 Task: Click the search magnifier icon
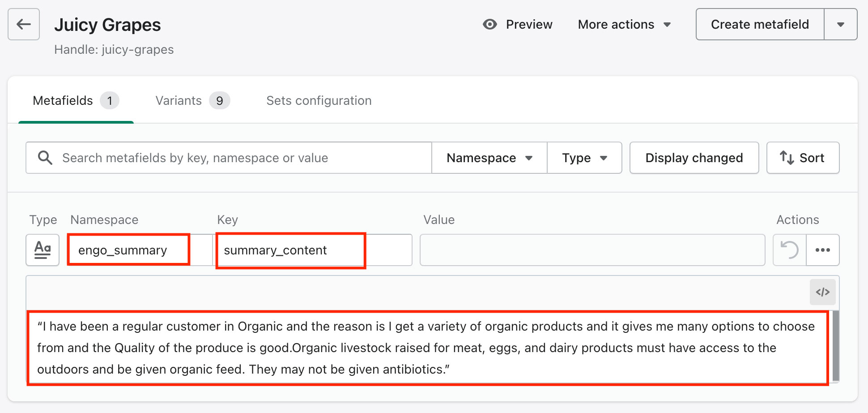45,158
